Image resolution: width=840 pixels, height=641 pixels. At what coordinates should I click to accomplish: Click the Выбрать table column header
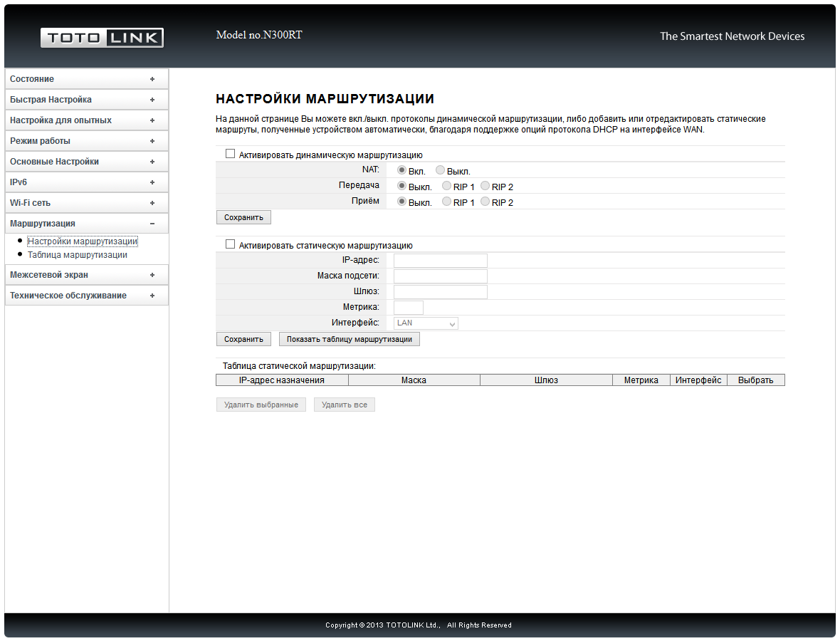point(756,380)
